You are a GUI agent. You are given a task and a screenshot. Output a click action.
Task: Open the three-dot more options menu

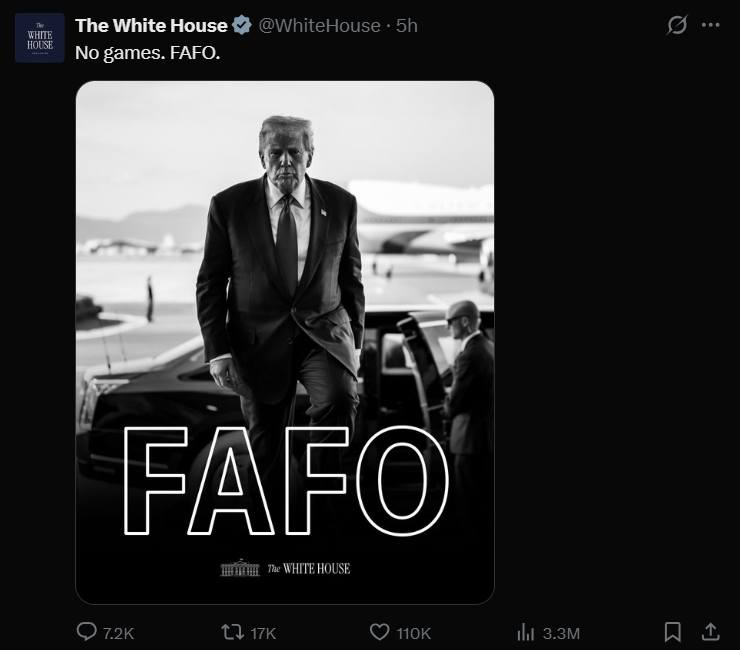pyautogui.click(x=711, y=25)
